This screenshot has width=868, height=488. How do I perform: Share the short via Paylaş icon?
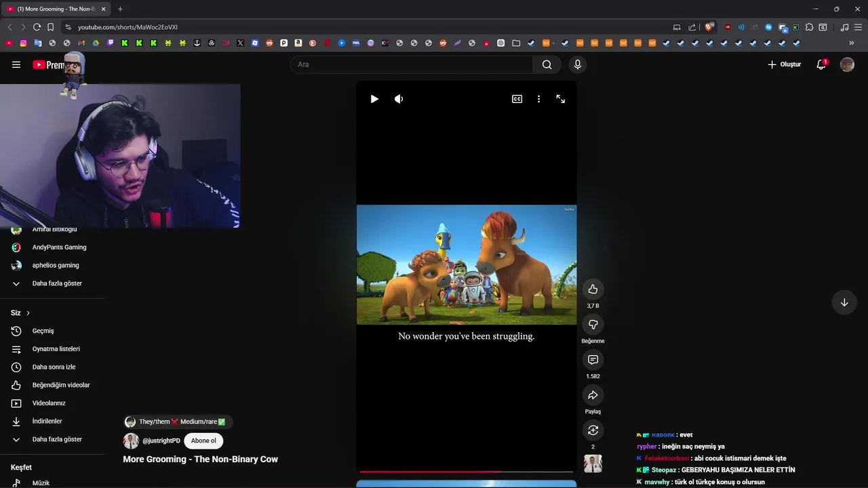click(x=593, y=395)
